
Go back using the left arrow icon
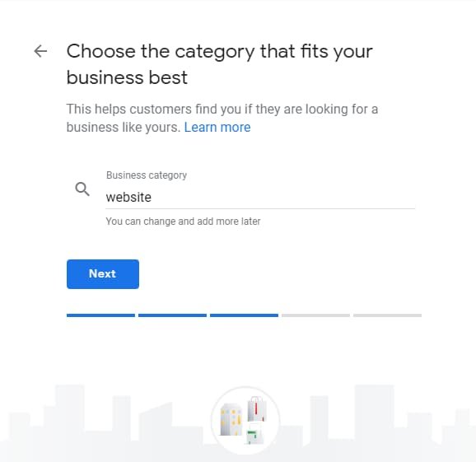40,51
